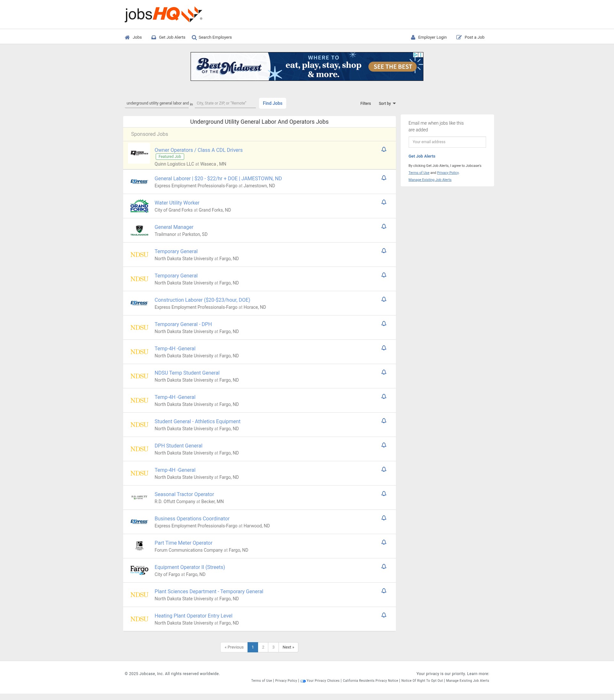Open footer Manage Existing Job Alerts link
The width and height of the screenshot is (614, 700).
pos(467,681)
